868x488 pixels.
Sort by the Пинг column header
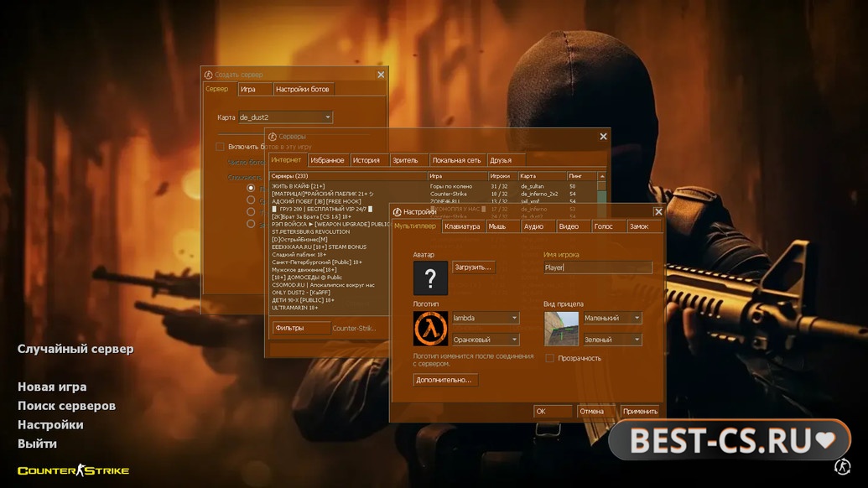coord(582,176)
